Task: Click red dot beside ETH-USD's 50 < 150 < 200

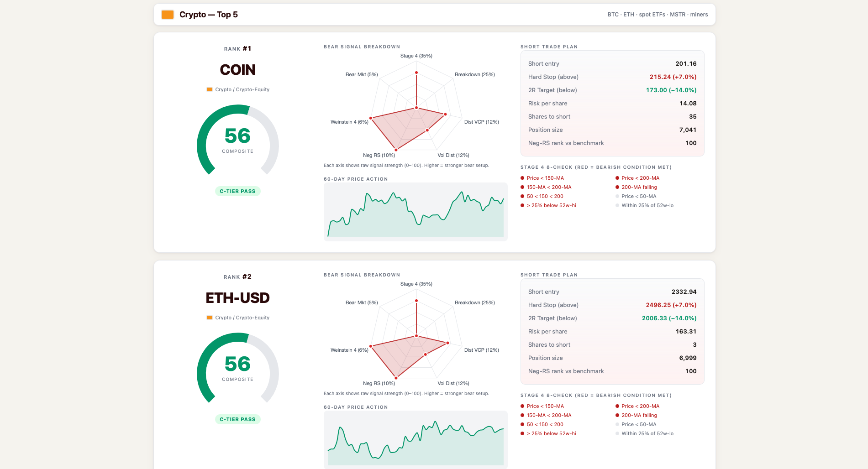Action: coord(522,425)
